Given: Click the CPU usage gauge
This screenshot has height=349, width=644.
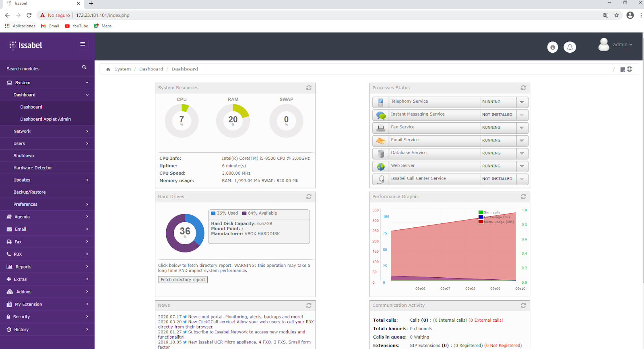Looking at the screenshot, I should (182, 121).
